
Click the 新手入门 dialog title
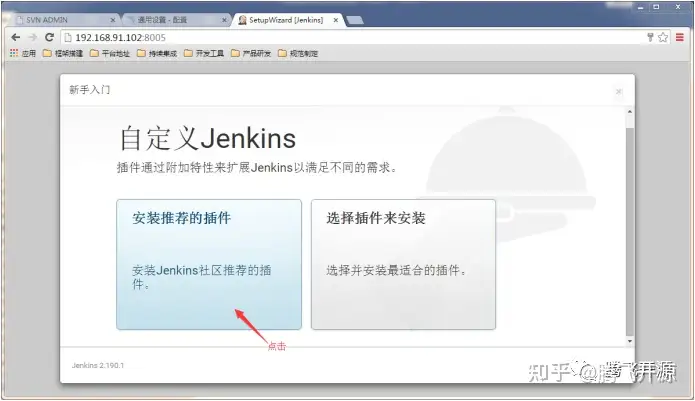90,90
